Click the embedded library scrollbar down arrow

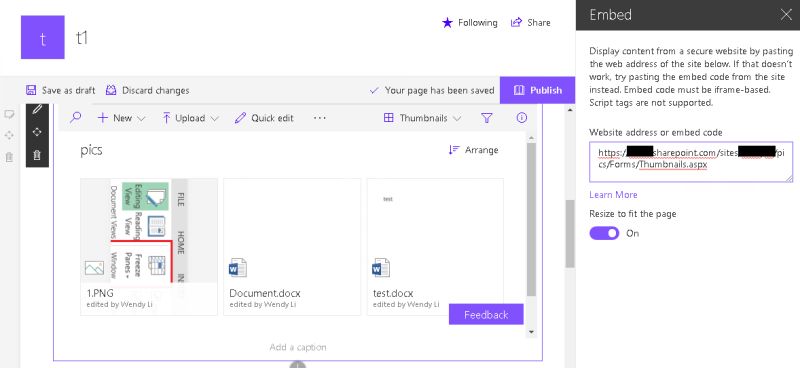531,332
